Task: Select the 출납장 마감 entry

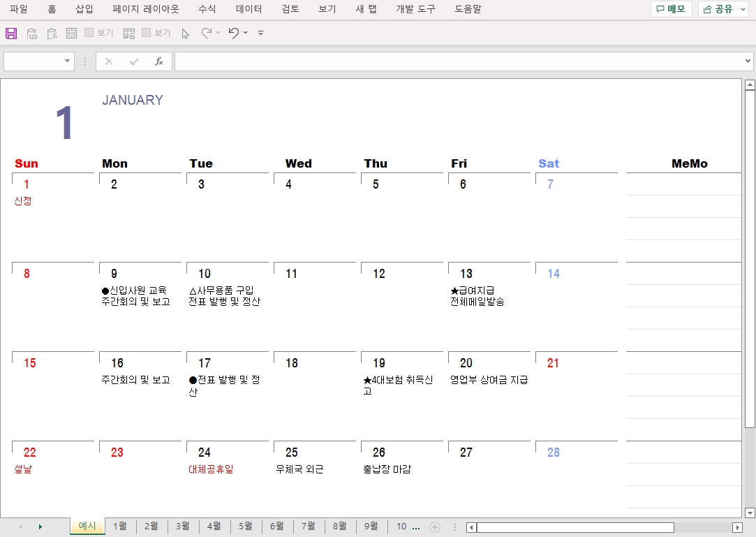Action: (x=387, y=469)
